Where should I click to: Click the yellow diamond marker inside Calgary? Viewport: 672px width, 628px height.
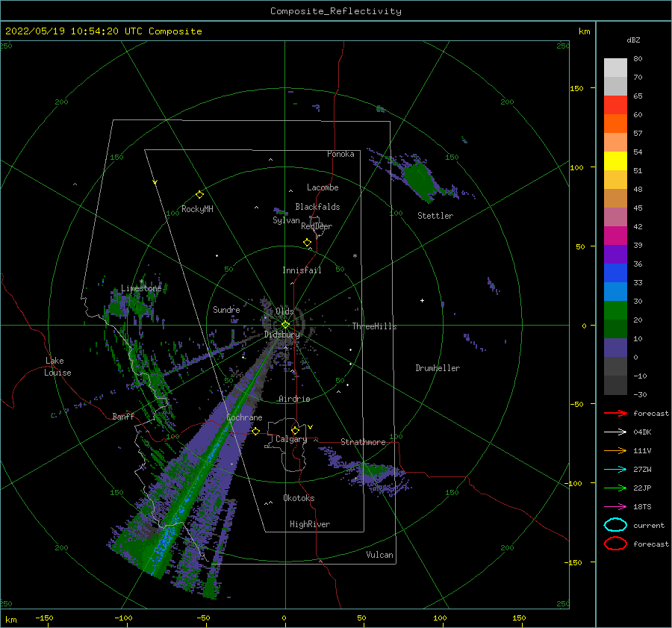coord(295,430)
